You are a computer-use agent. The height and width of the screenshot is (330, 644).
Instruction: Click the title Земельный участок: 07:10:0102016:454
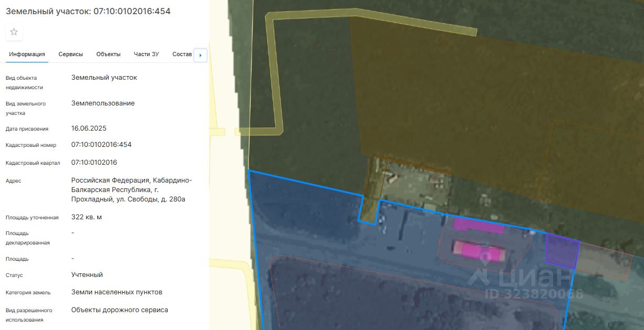(x=88, y=11)
